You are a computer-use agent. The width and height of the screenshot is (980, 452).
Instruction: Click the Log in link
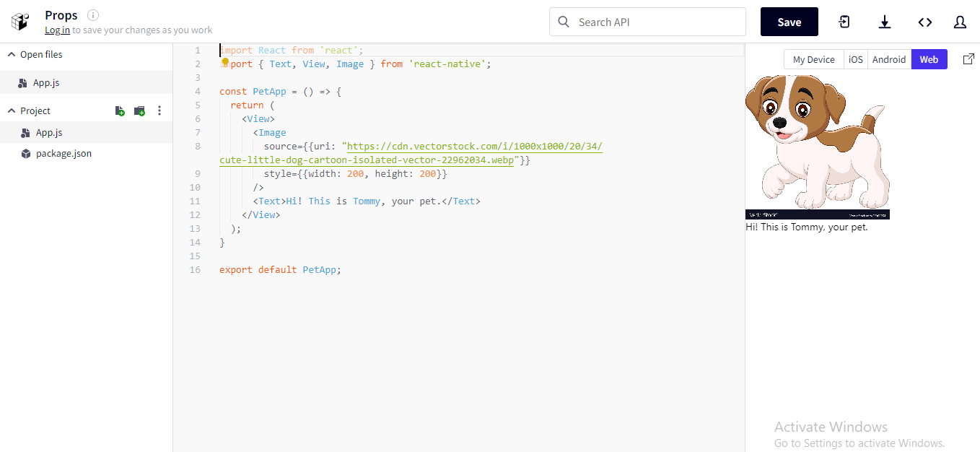click(x=57, y=30)
